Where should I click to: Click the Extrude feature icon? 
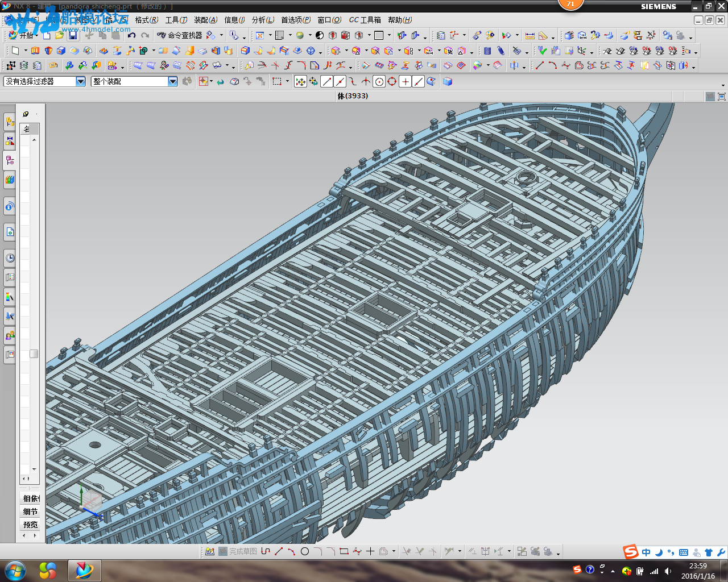click(x=35, y=51)
